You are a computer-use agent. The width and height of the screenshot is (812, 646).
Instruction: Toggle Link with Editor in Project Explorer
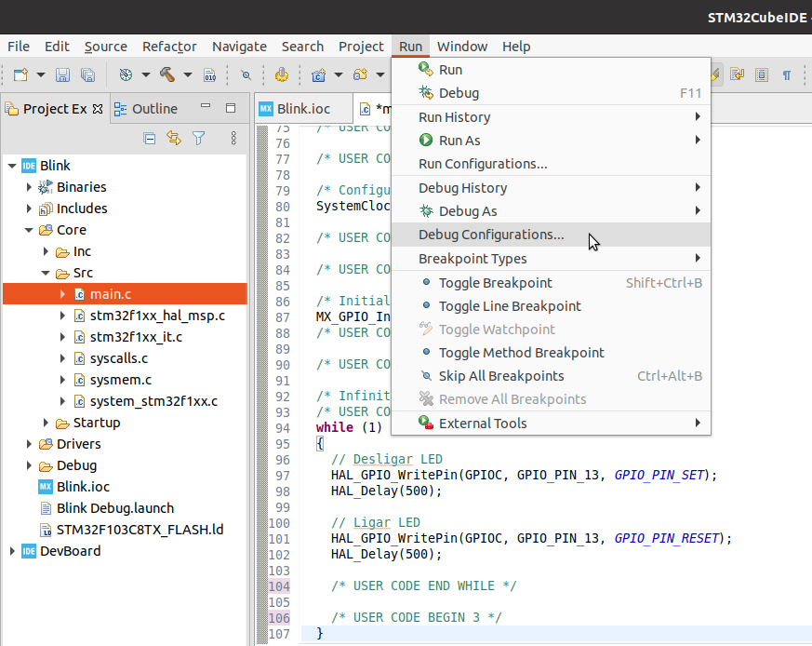174,139
